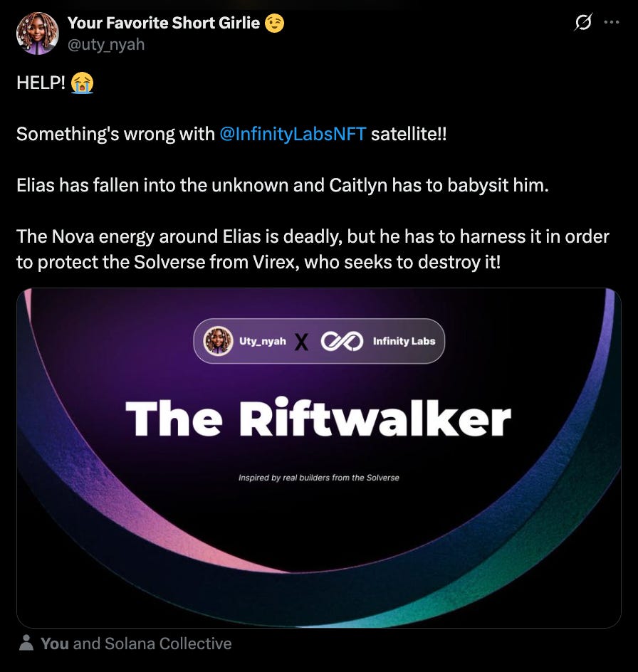Click the crying face emoji after HELP!
This screenshot has height=672, width=638.
click(x=83, y=83)
